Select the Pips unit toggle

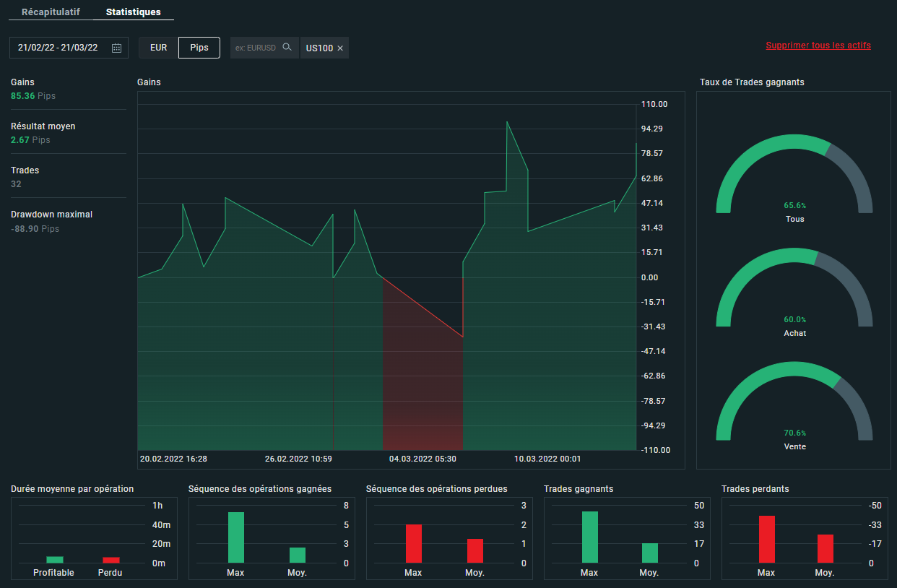point(199,48)
